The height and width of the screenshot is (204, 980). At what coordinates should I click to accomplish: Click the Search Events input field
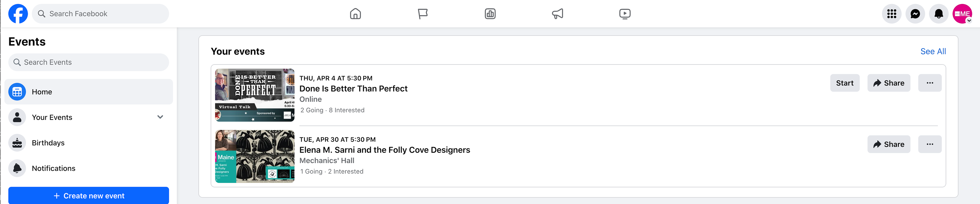(x=89, y=62)
